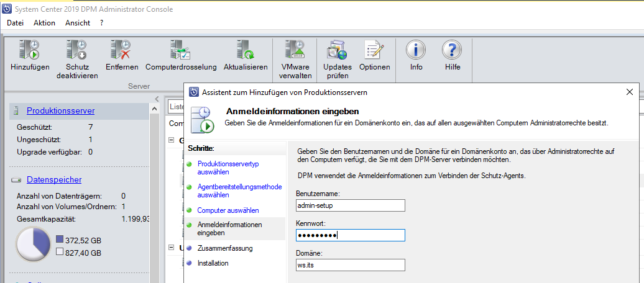Select Anmeldeinformationen eingeben step
Image resolution: width=644 pixels, height=283 pixels.
pos(229,229)
